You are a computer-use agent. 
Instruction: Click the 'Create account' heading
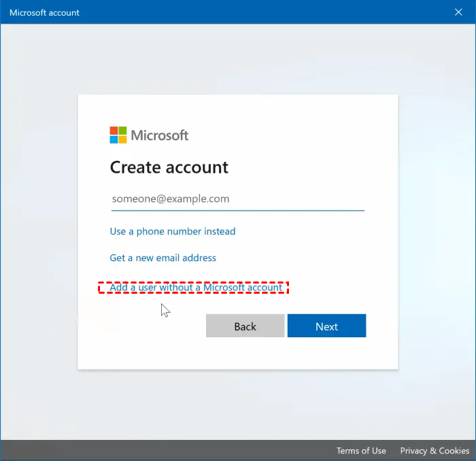169,167
